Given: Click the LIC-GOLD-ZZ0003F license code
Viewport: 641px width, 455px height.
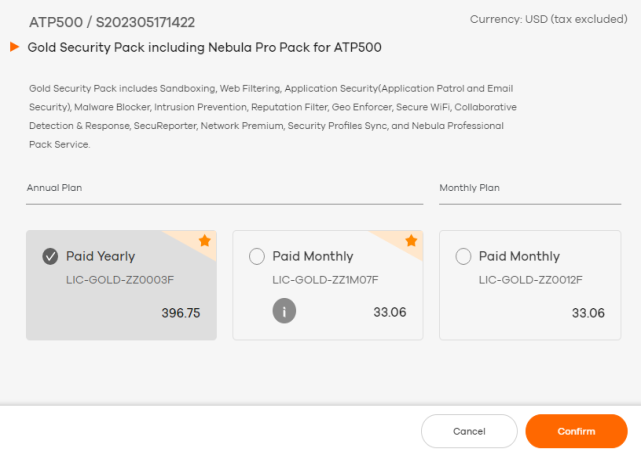Looking at the screenshot, I should (120, 280).
